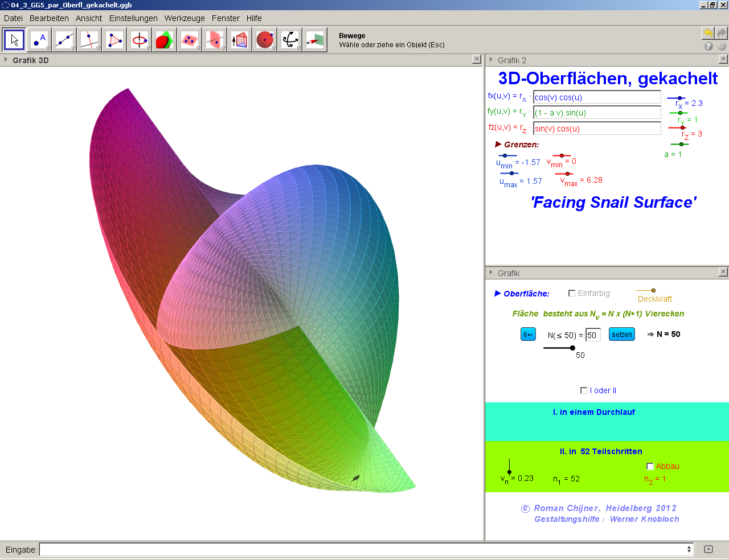Expand the Grafik 3D panel arrow
The height and width of the screenshot is (560, 729).
6,60
